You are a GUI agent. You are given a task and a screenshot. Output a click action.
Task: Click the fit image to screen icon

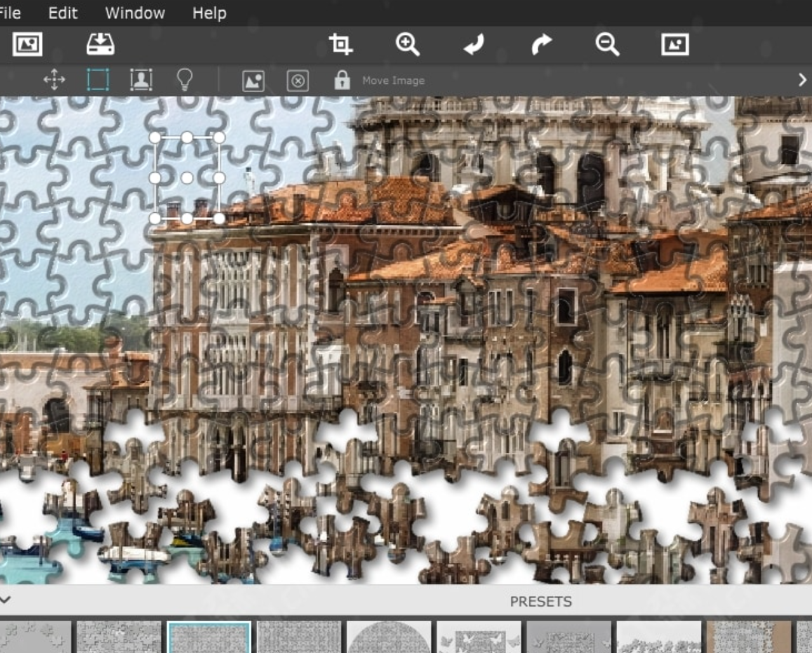pos(675,44)
